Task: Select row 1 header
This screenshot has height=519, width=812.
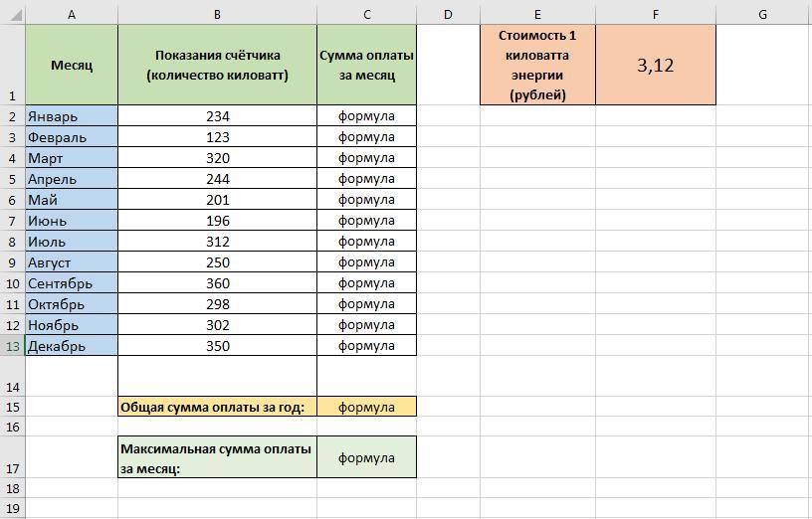Action: click(x=12, y=65)
